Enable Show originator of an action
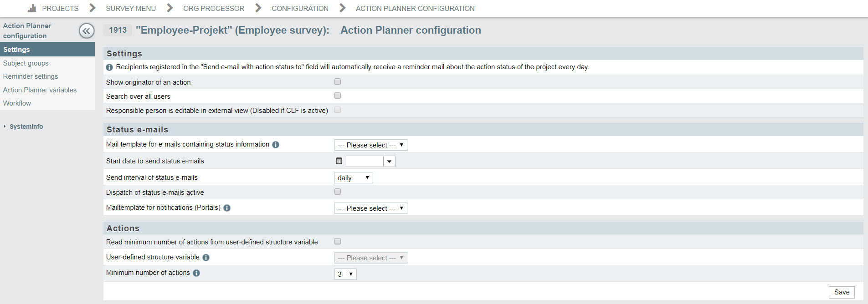 coord(338,81)
